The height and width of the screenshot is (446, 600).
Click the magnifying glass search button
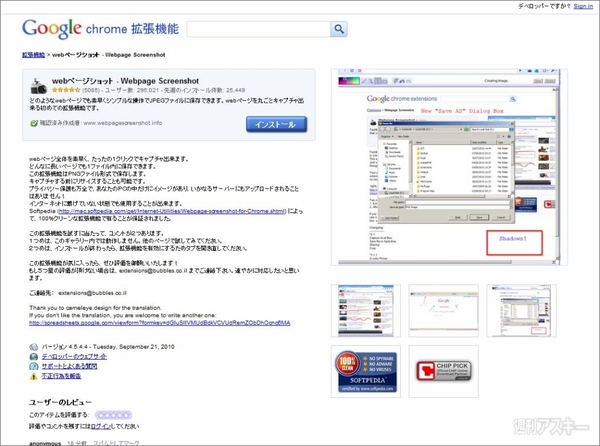point(339,29)
